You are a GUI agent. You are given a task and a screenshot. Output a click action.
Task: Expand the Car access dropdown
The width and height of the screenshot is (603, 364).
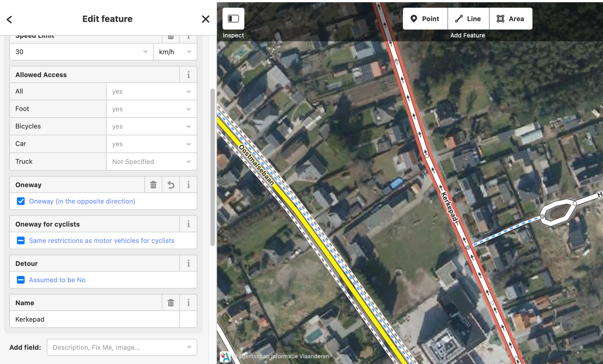(x=188, y=144)
